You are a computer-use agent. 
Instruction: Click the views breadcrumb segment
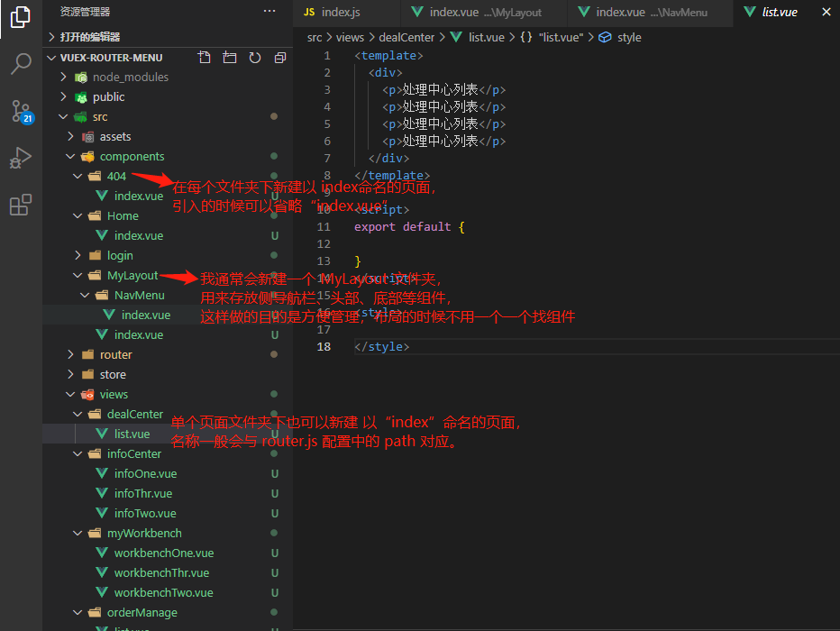point(350,38)
